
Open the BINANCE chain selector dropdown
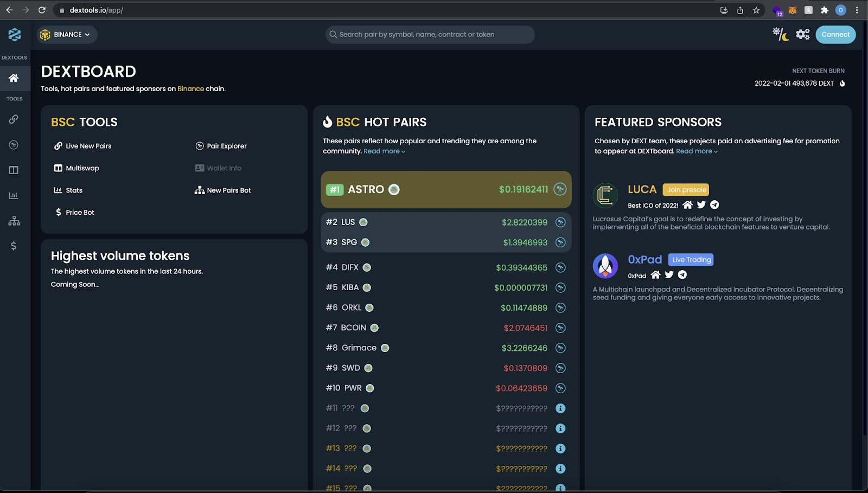click(x=67, y=35)
